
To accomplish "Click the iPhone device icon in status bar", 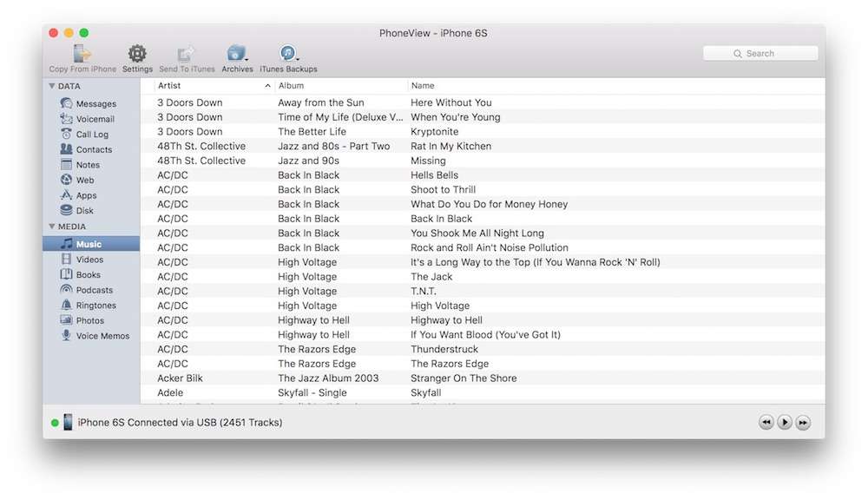I will point(68,422).
